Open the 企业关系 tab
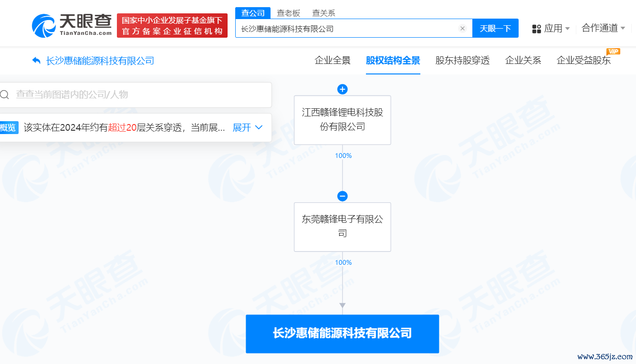 pyautogui.click(x=523, y=61)
